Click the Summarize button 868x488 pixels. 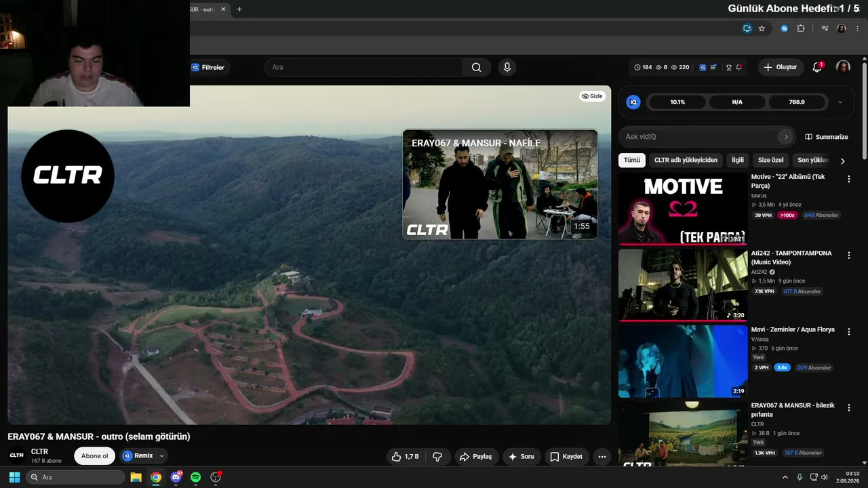coord(826,137)
